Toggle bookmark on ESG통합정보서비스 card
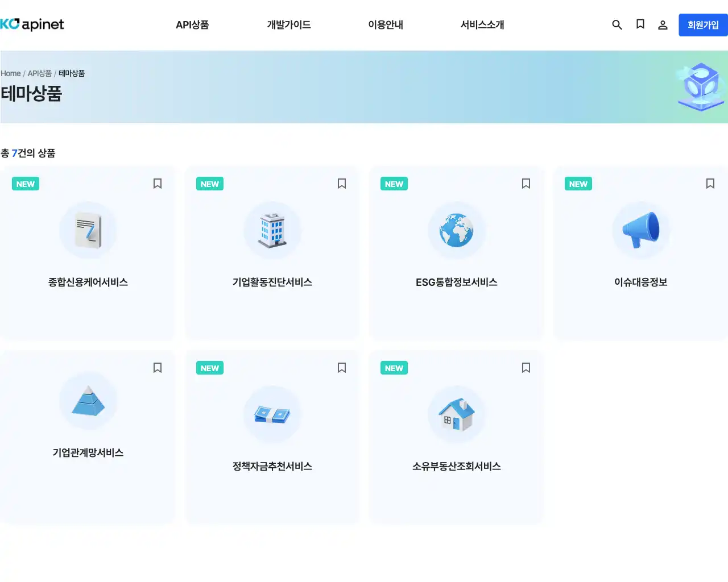728x582 pixels. [x=526, y=184]
